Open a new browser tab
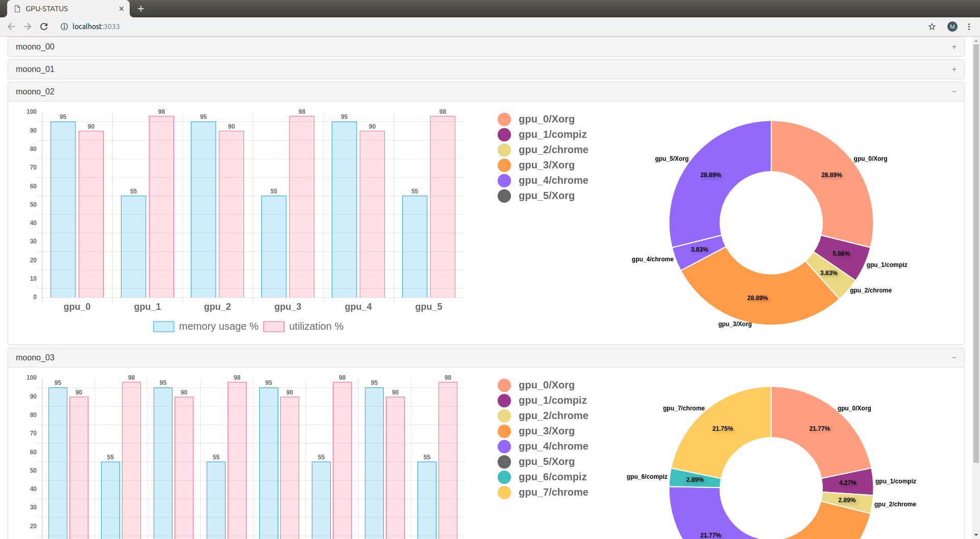The height and width of the screenshot is (539, 980). coord(141,9)
